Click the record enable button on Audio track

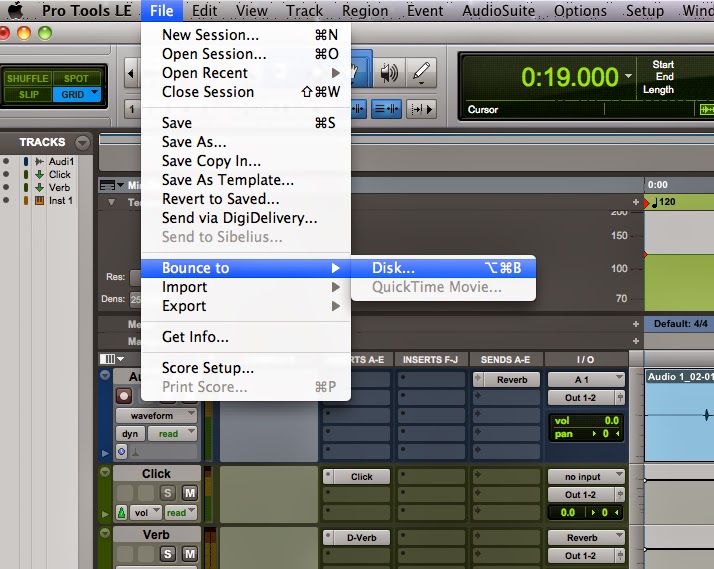(123, 396)
